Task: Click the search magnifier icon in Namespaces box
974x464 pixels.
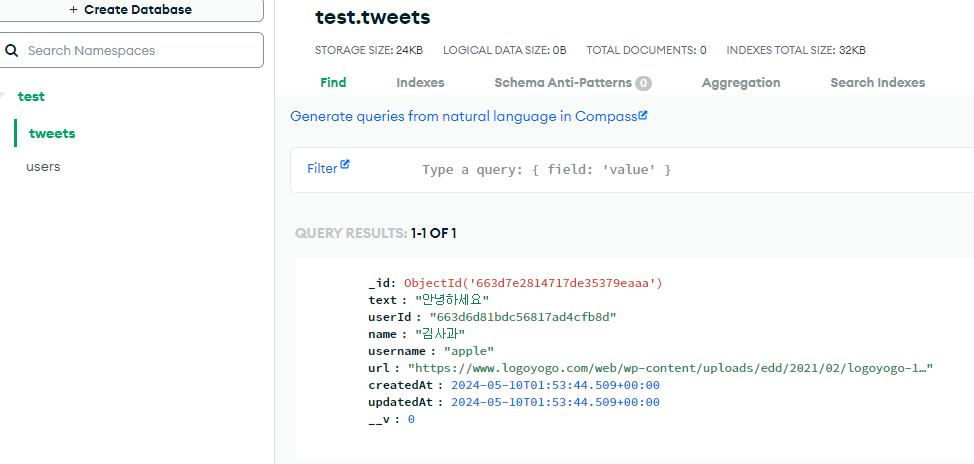Action: pos(11,51)
